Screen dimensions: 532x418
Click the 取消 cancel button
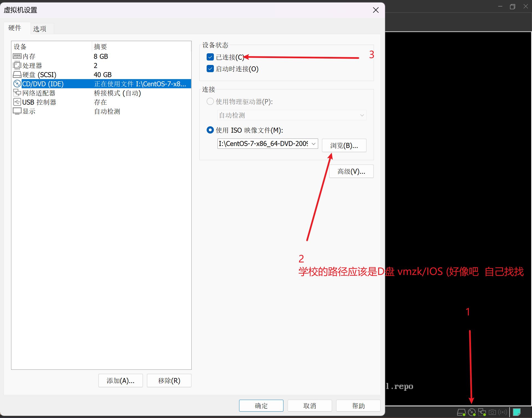coord(310,406)
